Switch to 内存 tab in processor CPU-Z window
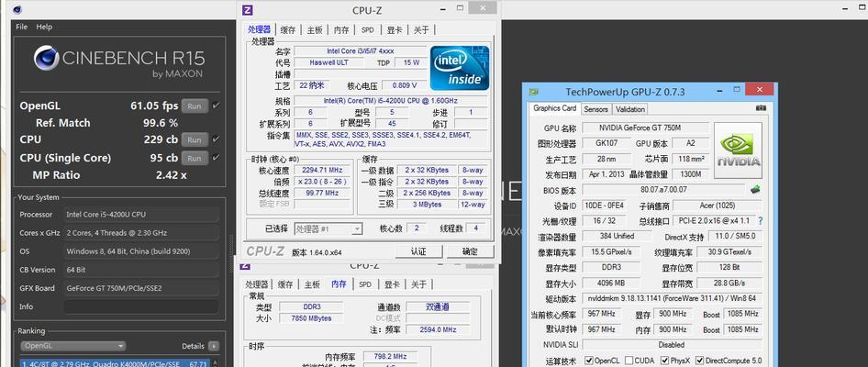This screenshot has width=868, height=367. point(341,30)
